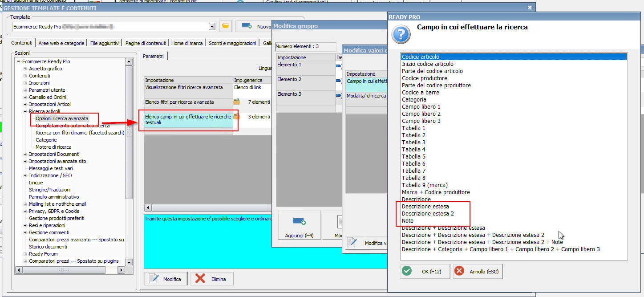The width and height of the screenshot is (644, 297).
Task: Select Opzioni ricerca avanzata tree item
Action: pos(62,118)
